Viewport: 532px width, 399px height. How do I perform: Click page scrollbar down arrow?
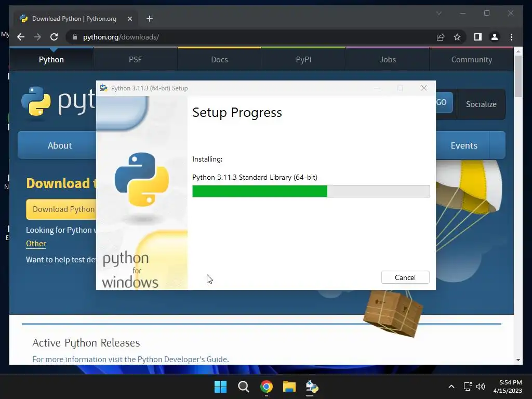(518, 360)
